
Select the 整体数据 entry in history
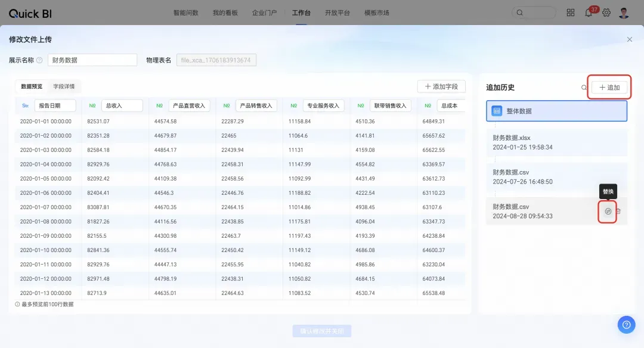(556, 111)
